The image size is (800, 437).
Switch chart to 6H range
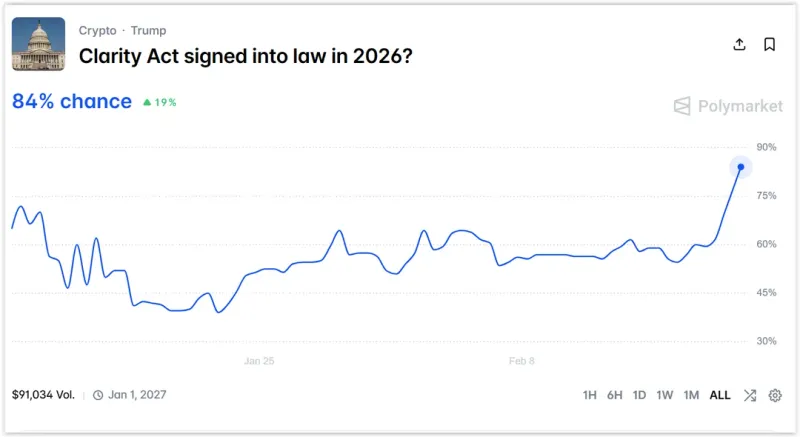click(615, 395)
